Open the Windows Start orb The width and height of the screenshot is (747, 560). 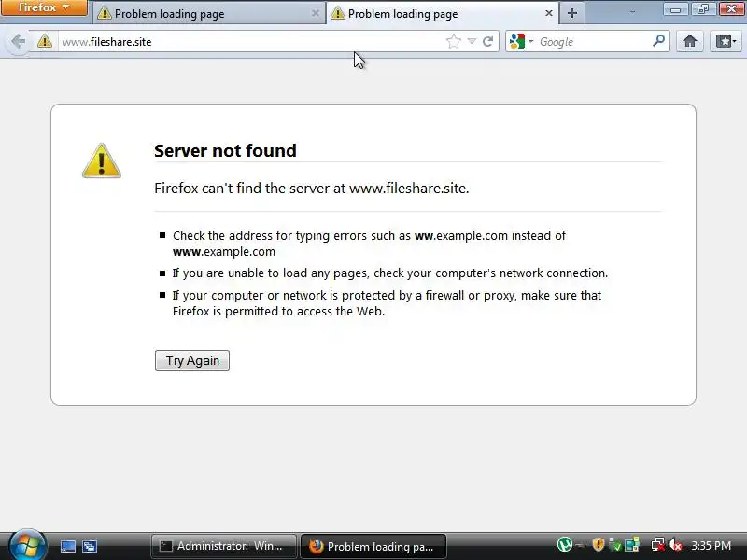tap(28, 545)
